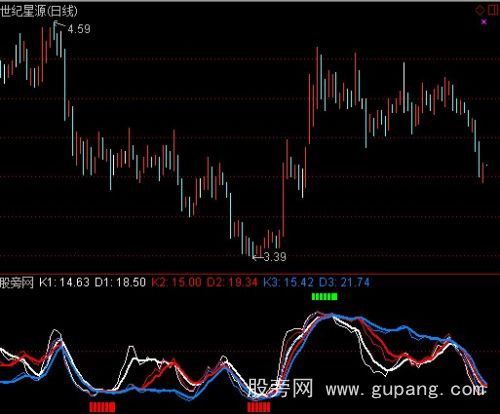500x414 pixels.
Task: Select the blue D3: 21.74 value
Action: (344, 283)
